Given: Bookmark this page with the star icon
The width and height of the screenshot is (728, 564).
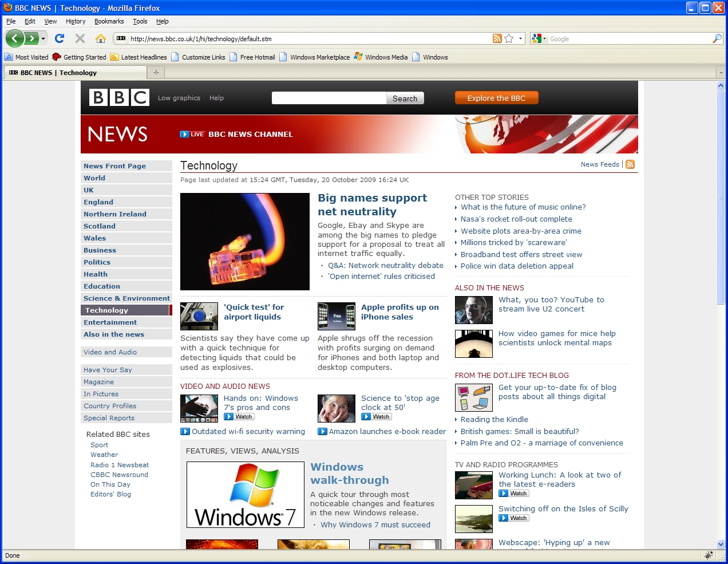Looking at the screenshot, I should (x=509, y=38).
